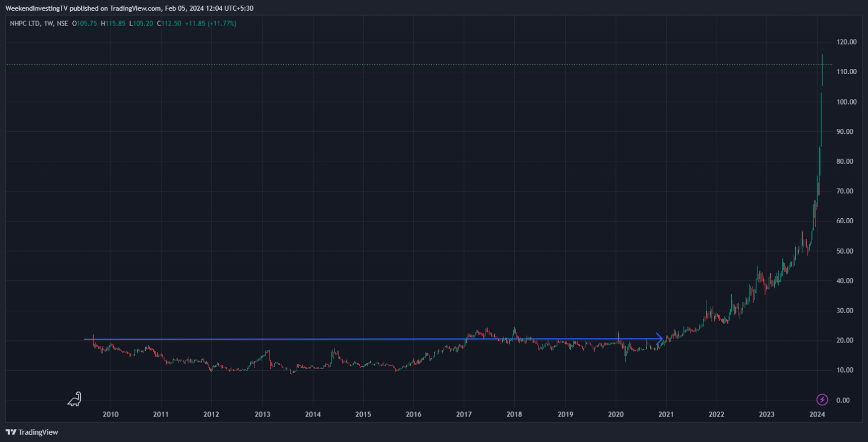868x442 pixels.
Task: Click the close value C112.50
Action: tap(167, 24)
